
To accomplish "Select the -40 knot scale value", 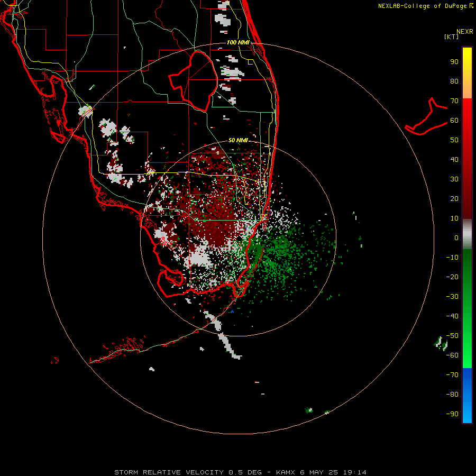I will coord(452,316).
